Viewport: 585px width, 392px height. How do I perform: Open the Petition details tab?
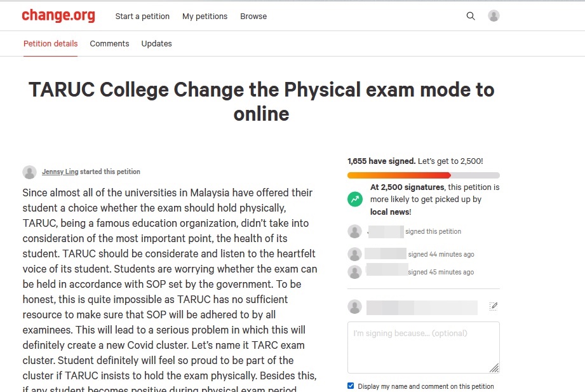pyautogui.click(x=50, y=43)
